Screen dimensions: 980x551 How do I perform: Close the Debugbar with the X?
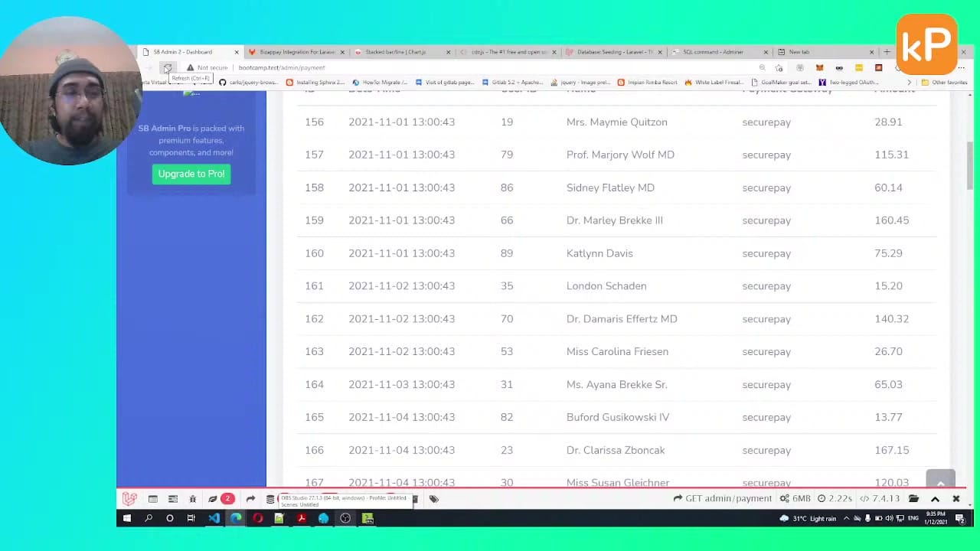click(x=955, y=499)
